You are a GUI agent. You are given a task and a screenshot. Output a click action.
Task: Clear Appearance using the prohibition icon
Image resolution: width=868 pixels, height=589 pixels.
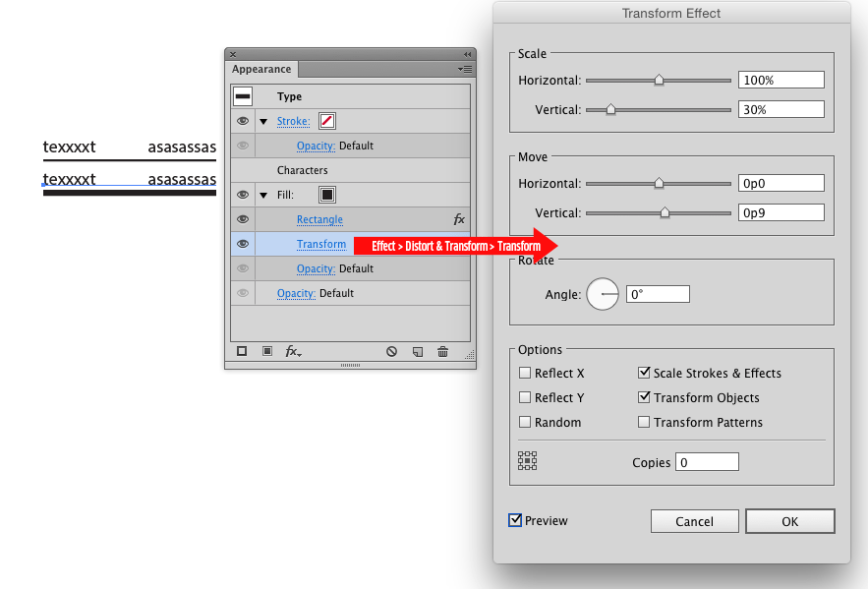point(390,351)
